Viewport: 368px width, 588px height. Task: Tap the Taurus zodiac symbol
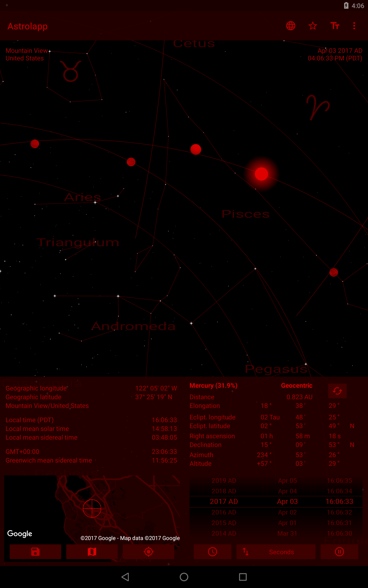click(71, 71)
